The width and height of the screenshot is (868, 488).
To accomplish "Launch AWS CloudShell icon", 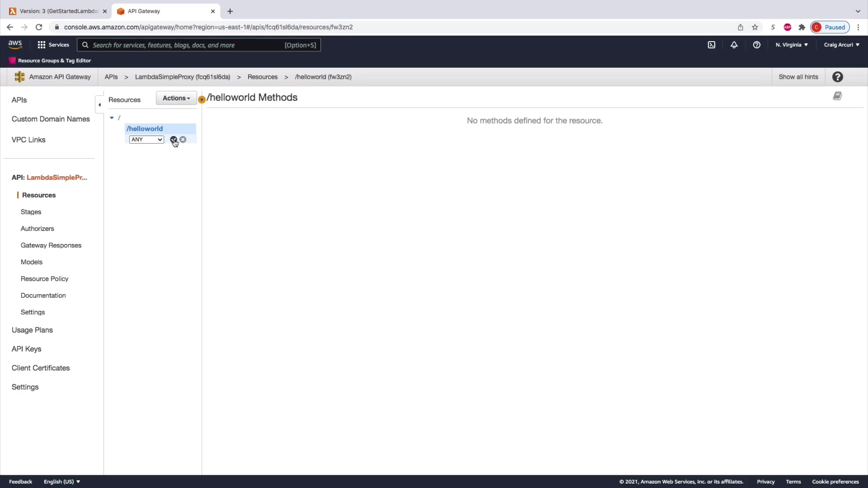I will point(711,45).
